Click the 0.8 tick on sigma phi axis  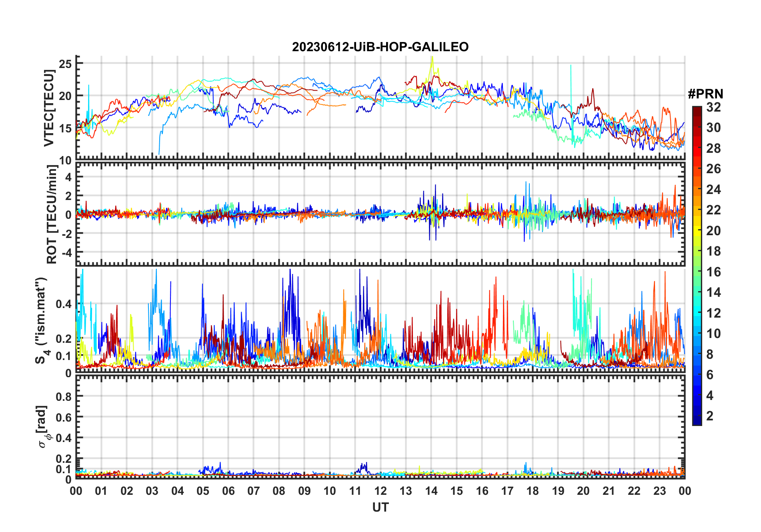click(64, 396)
